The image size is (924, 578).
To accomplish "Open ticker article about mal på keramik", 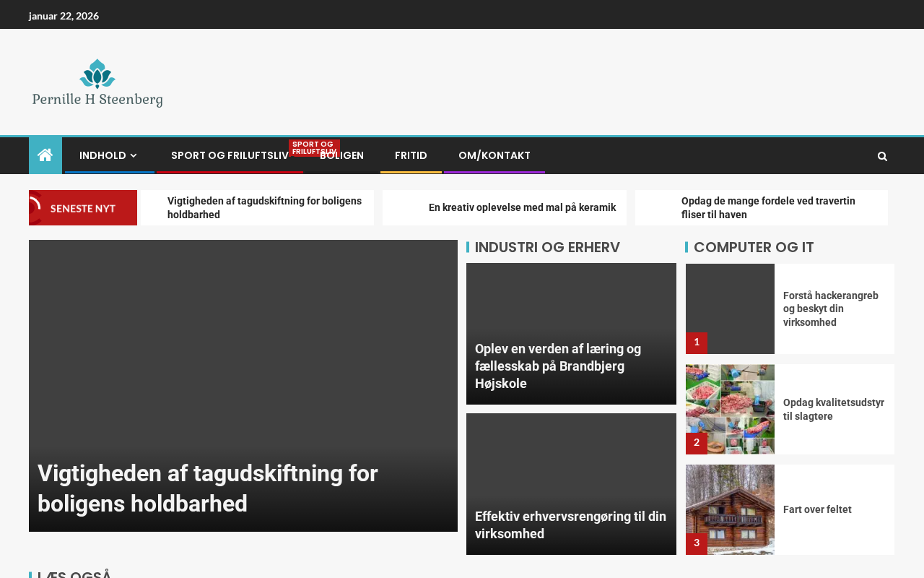I will [x=522, y=208].
